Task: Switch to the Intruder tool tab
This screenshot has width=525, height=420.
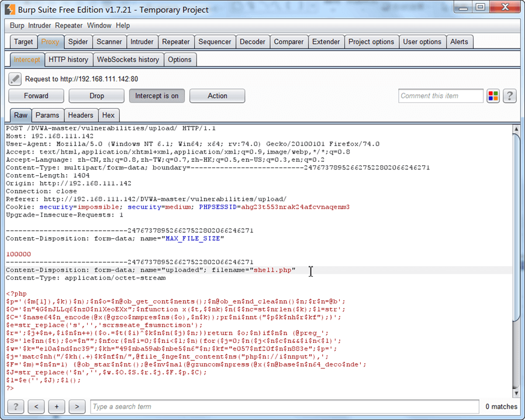Action: [x=142, y=42]
